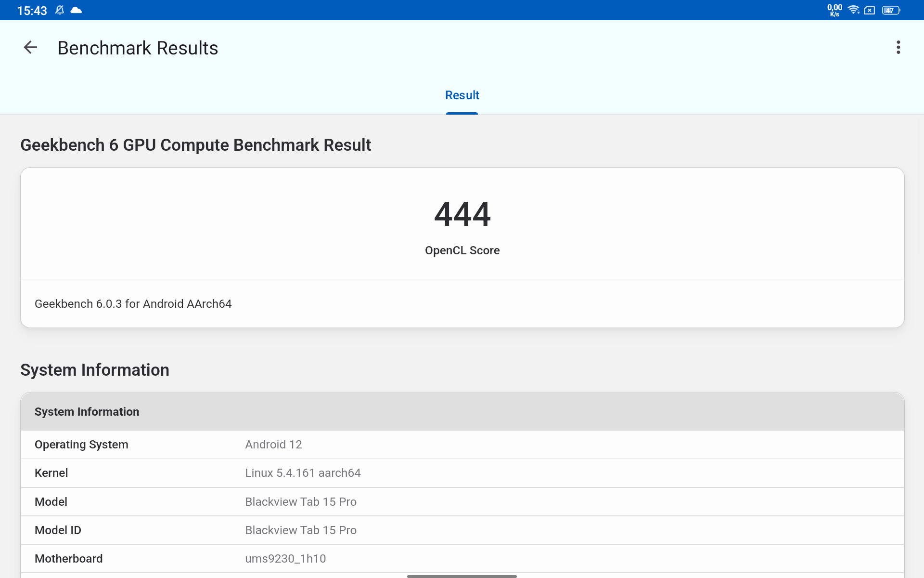This screenshot has width=924, height=578.
Task: Click Blackview Tab 15 Pro in Model ID row
Action: tap(301, 530)
